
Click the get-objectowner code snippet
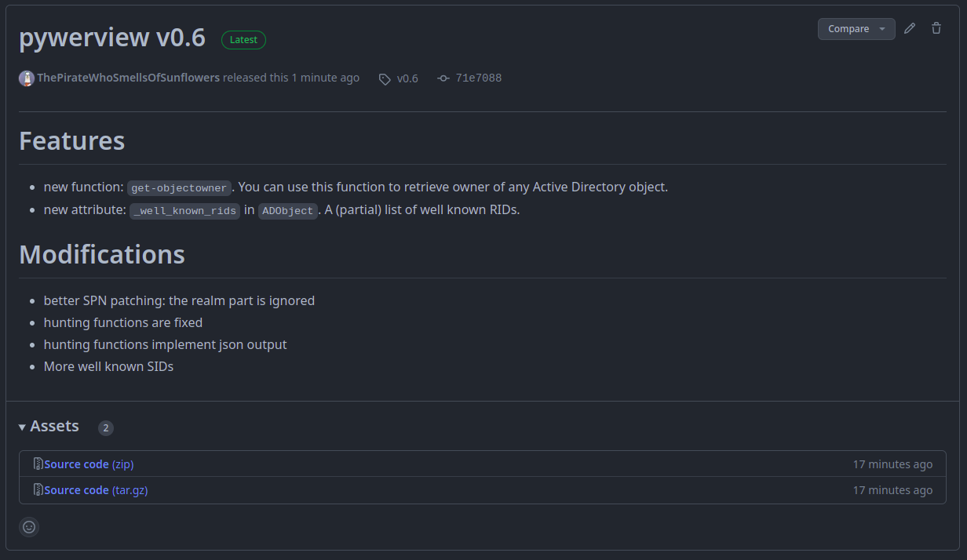[x=179, y=188]
